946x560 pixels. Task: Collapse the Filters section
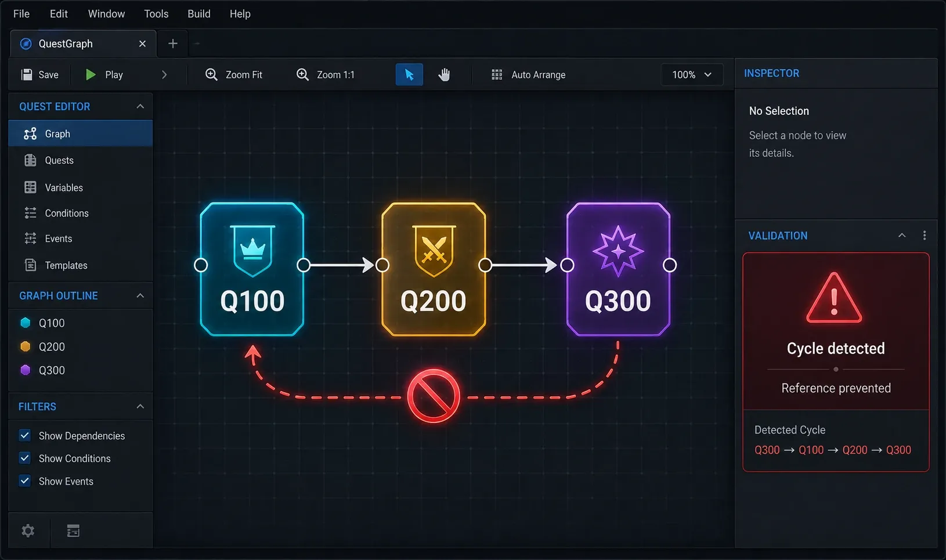point(140,406)
